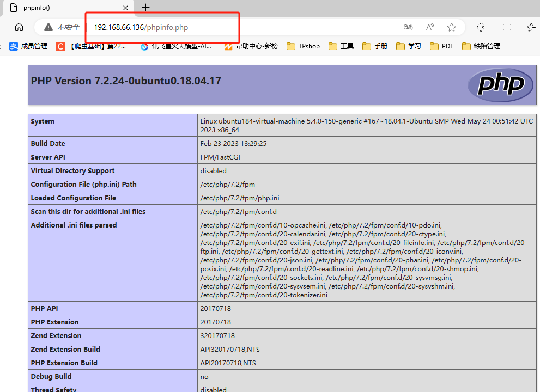
Task: Open the Favorites list icon
Action: coord(531,27)
